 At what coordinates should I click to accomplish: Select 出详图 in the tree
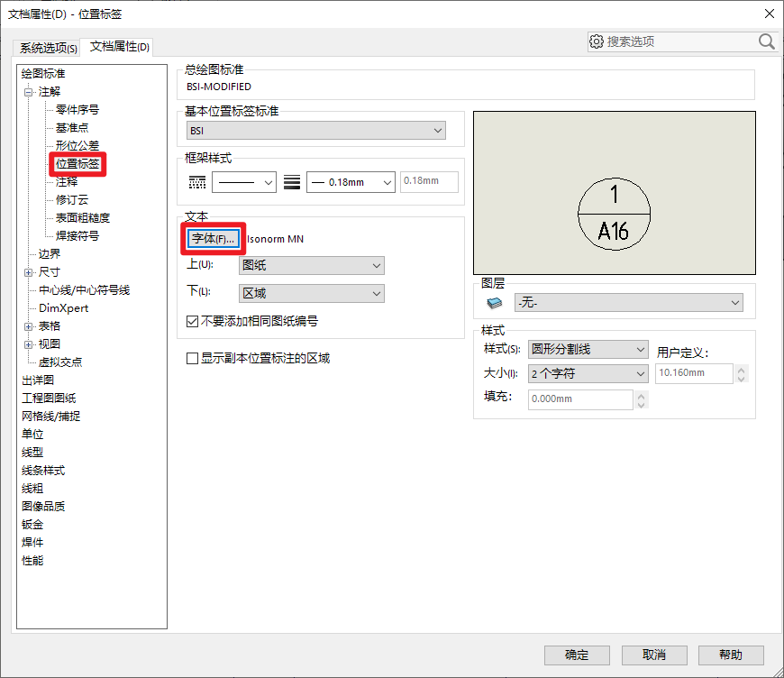click(38, 380)
